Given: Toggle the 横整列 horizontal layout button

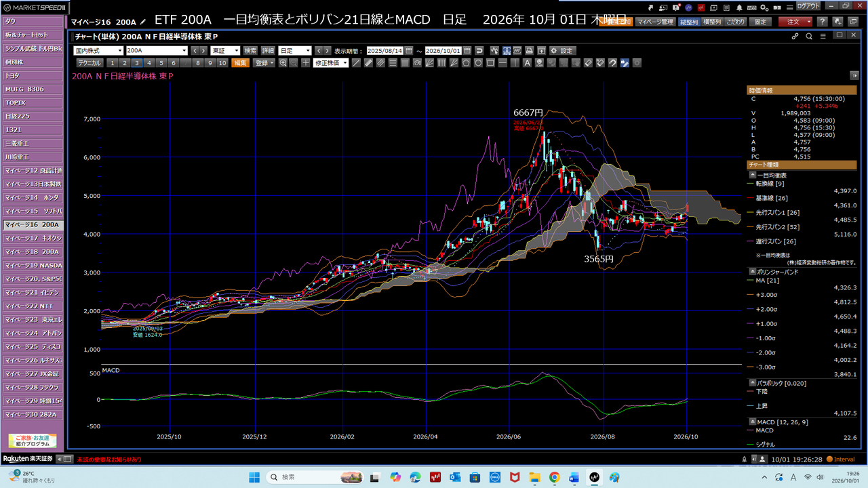Looking at the screenshot, I should tap(712, 22).
